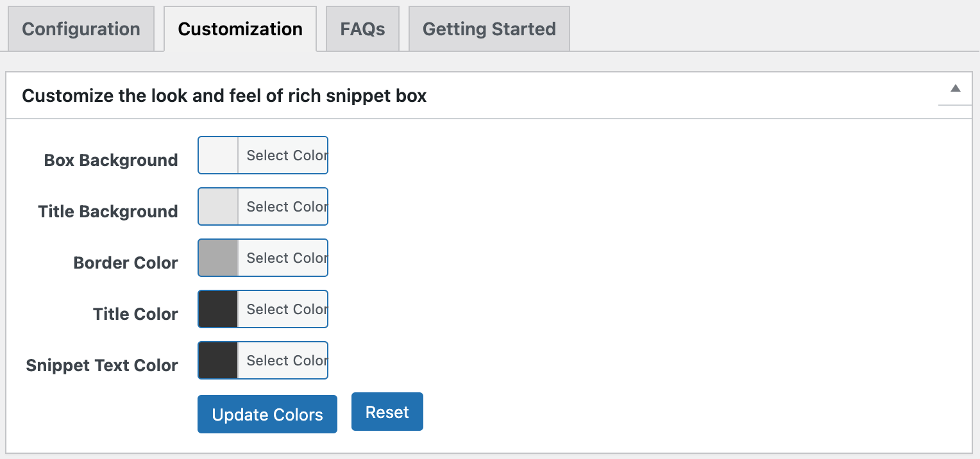Click the Border Color swatch

[218, 258]
